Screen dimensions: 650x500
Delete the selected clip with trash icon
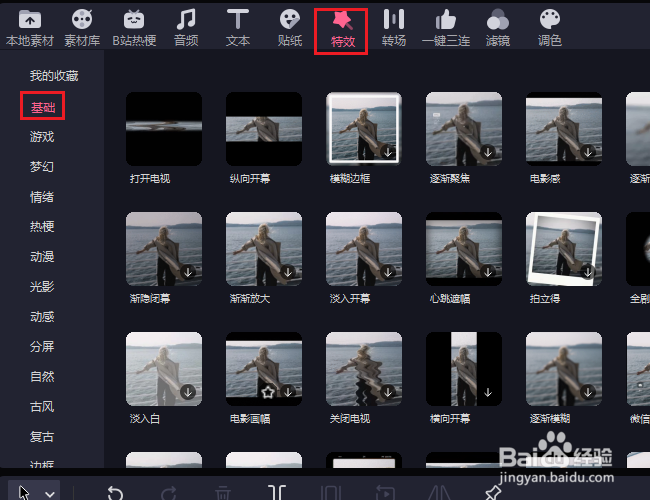click(223, 493)
